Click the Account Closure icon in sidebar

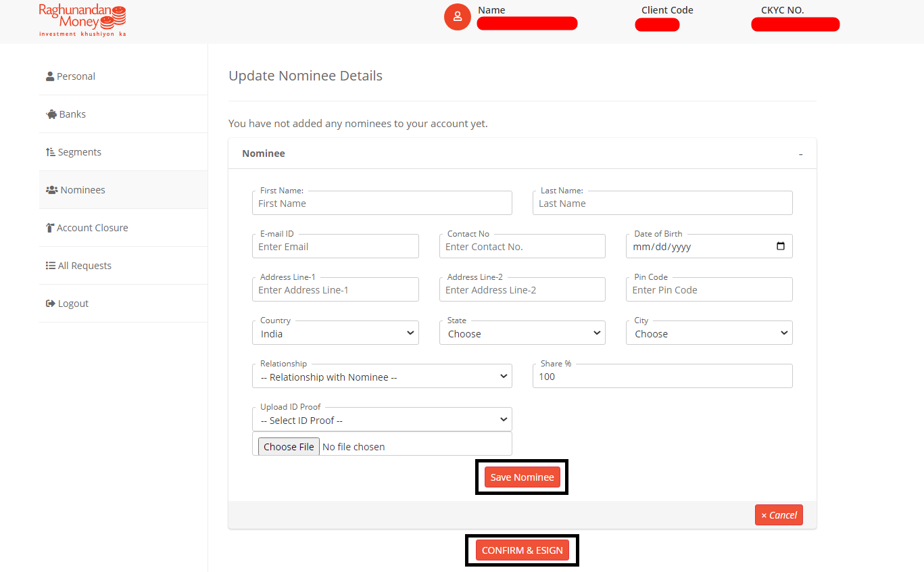(x=50, y=228)
